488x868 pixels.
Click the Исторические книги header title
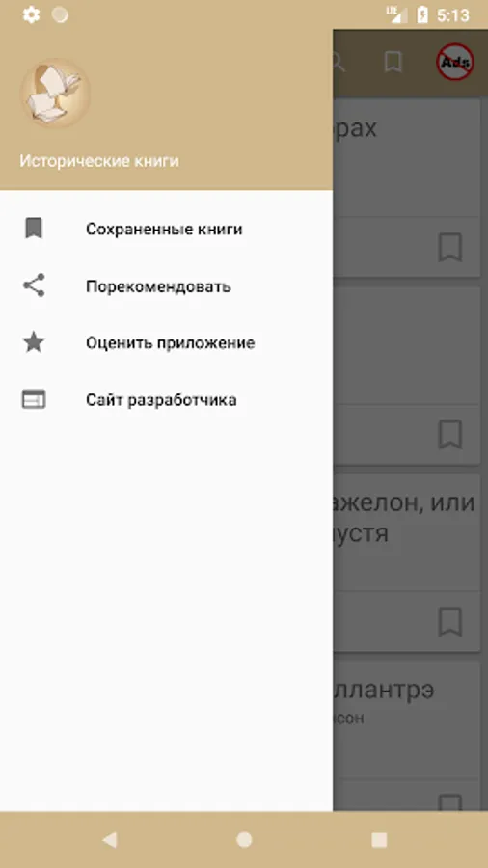pyautogui.click(x=99, y=161)
